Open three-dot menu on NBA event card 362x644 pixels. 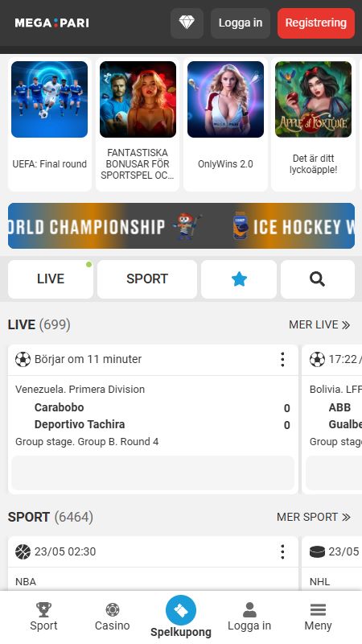282,551
